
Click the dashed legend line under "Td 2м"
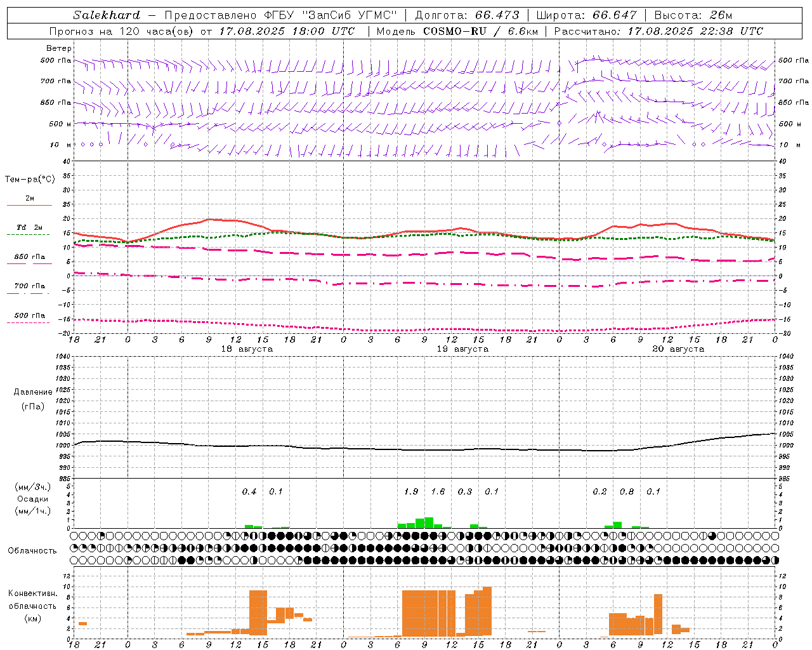coord(29,235)
